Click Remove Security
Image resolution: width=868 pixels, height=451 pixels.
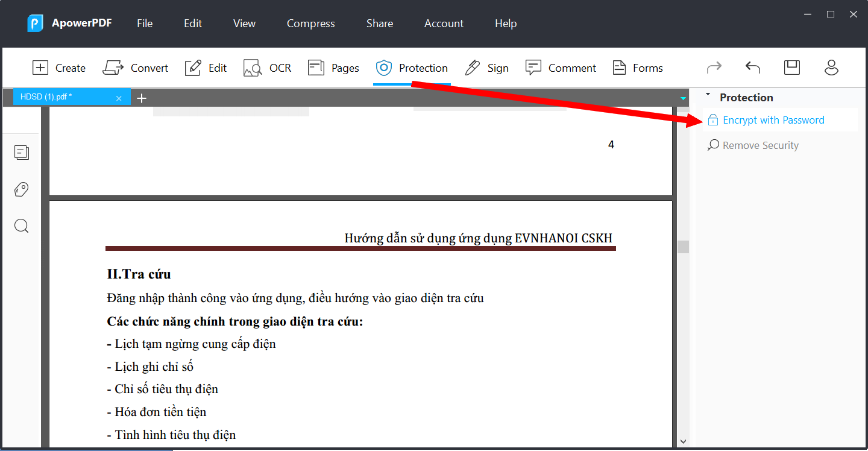tap(759, 145)
